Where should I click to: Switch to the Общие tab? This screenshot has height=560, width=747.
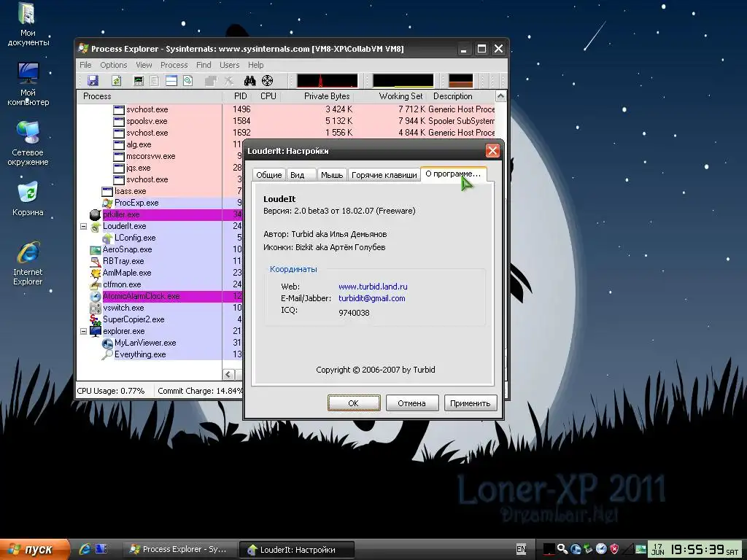tap(269, 175)
